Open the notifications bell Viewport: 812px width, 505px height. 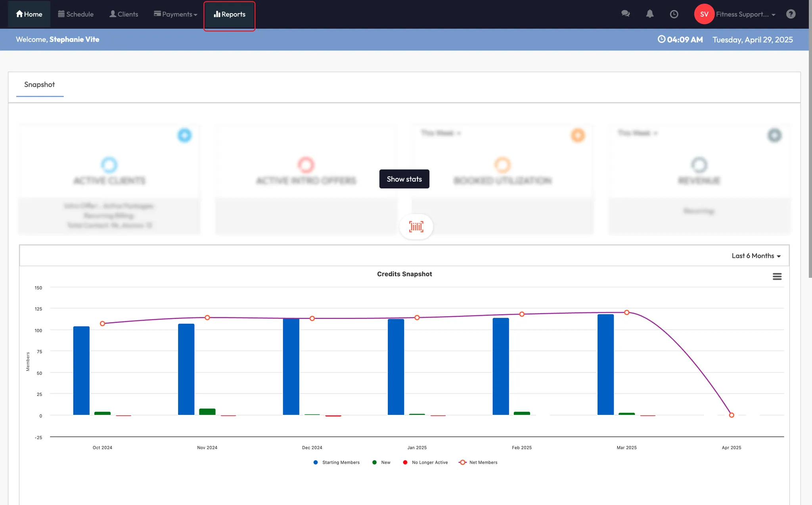(x=649, y=14)
